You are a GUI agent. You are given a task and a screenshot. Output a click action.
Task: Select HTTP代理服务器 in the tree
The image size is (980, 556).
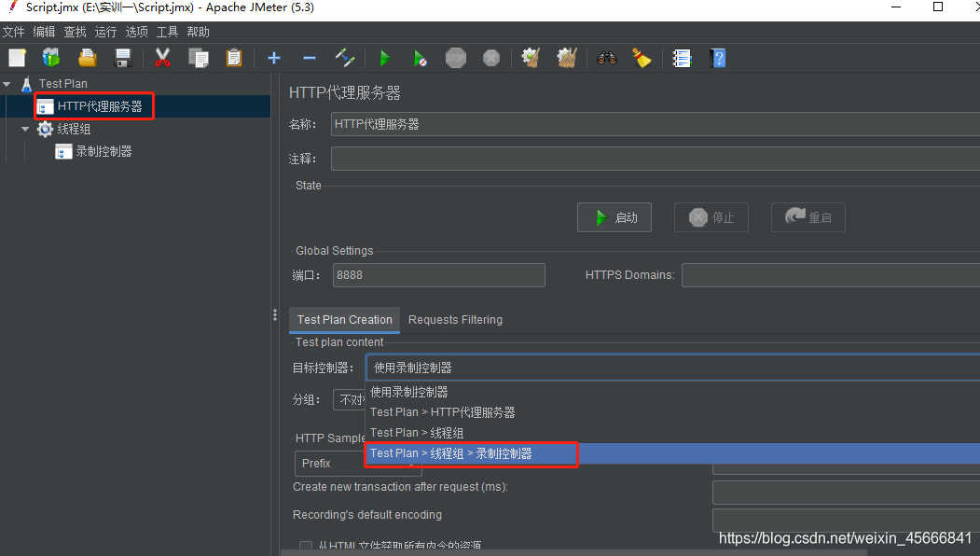point(100,106)
